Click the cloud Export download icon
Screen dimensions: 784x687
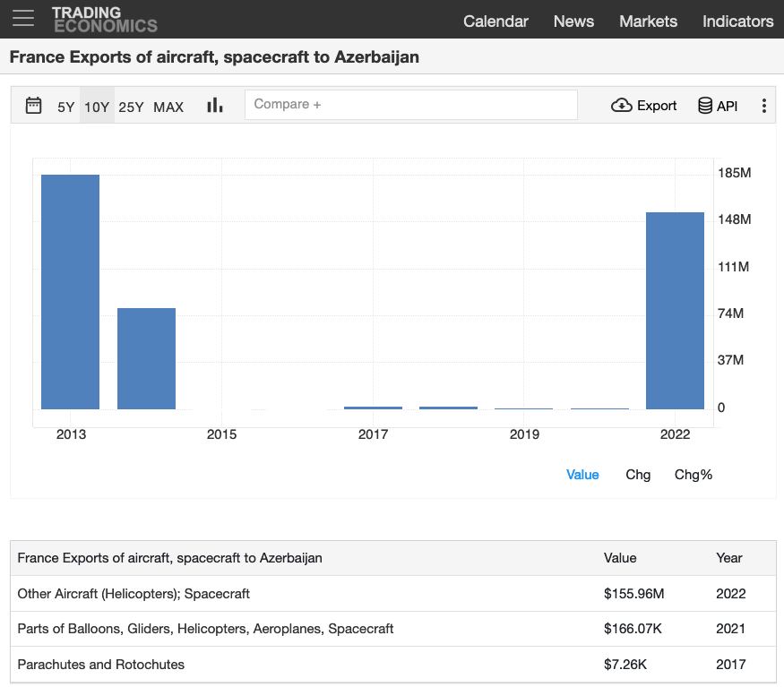(621, 106)
